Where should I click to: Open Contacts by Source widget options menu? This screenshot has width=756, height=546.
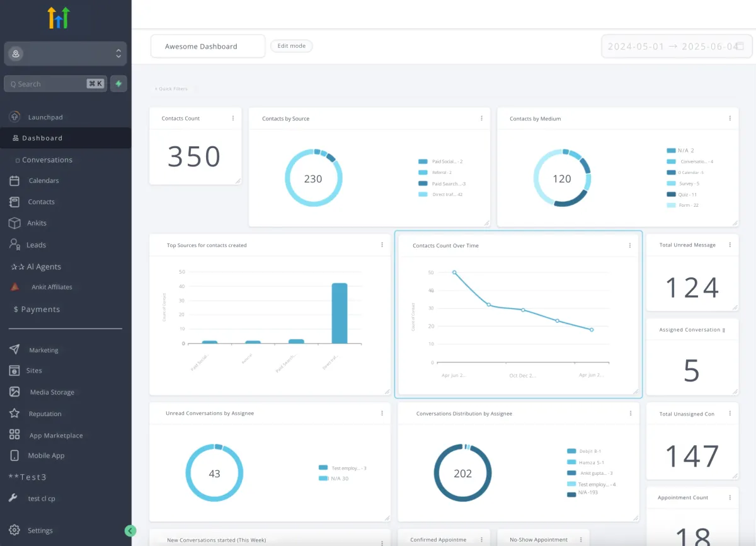(482, 119)
